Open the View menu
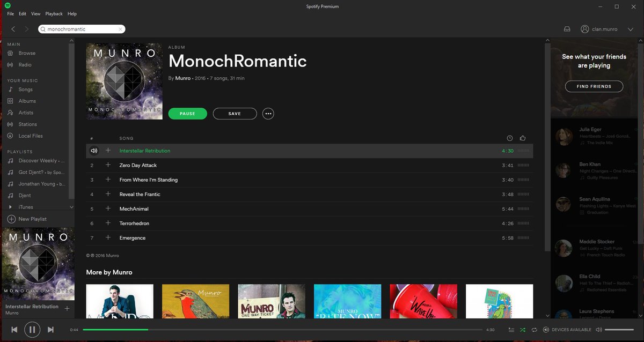The height and width of the screenshot is (342, 644). (36, 13)
